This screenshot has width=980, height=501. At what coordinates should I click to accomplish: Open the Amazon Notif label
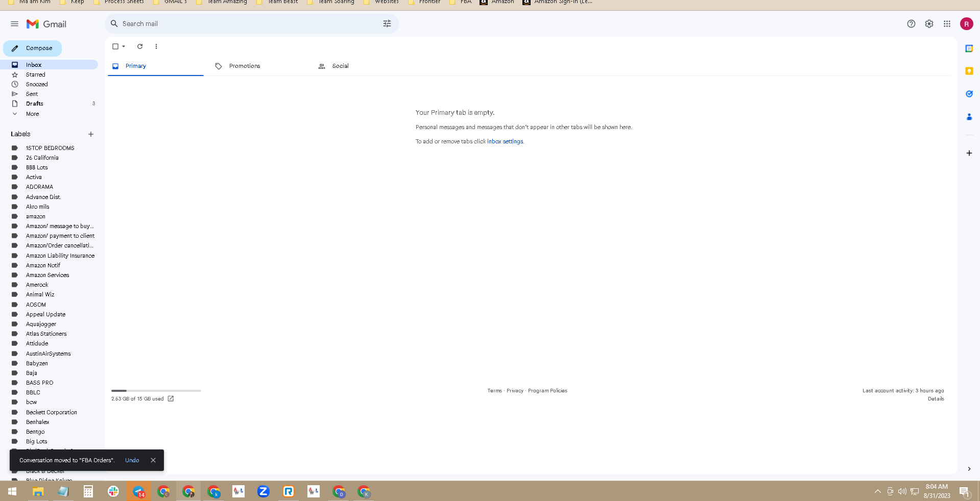pyautogui.click(x=43, y=265)
